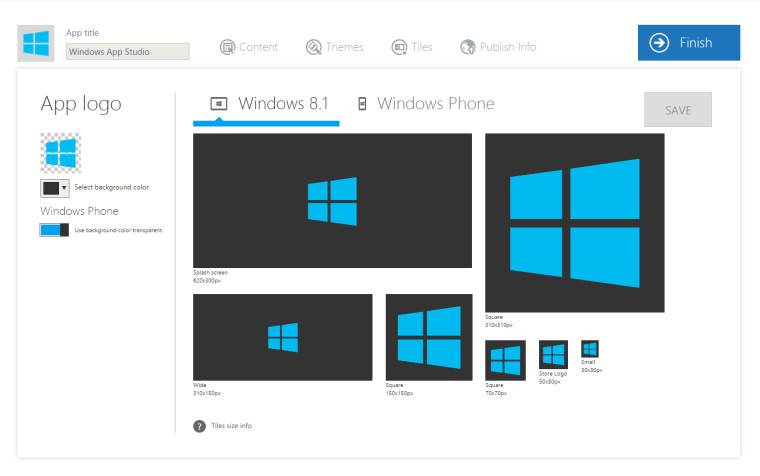Click the "App title" label
Image resolution: width=760 pixels, height=476 pixels.
[82, 33]
